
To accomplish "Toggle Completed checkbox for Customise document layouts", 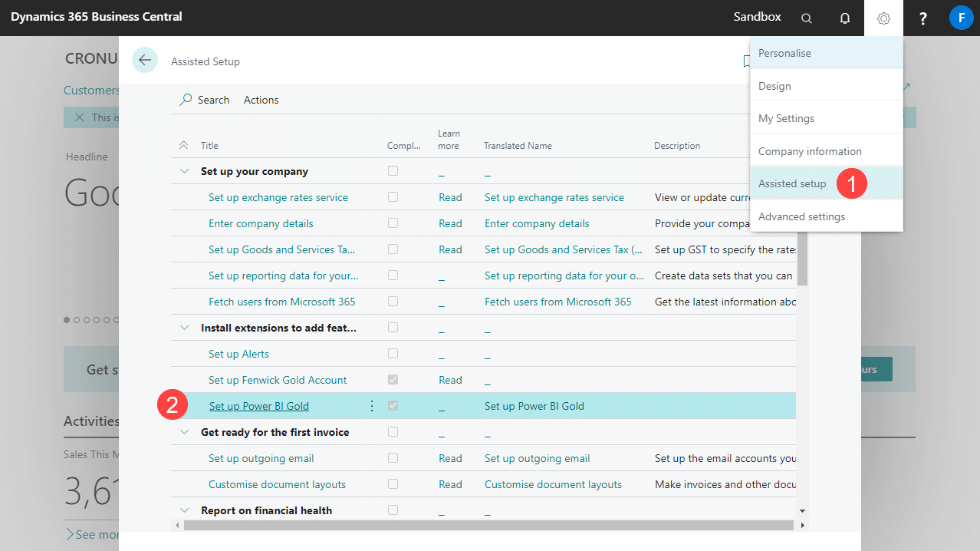I will click(393, 484).
